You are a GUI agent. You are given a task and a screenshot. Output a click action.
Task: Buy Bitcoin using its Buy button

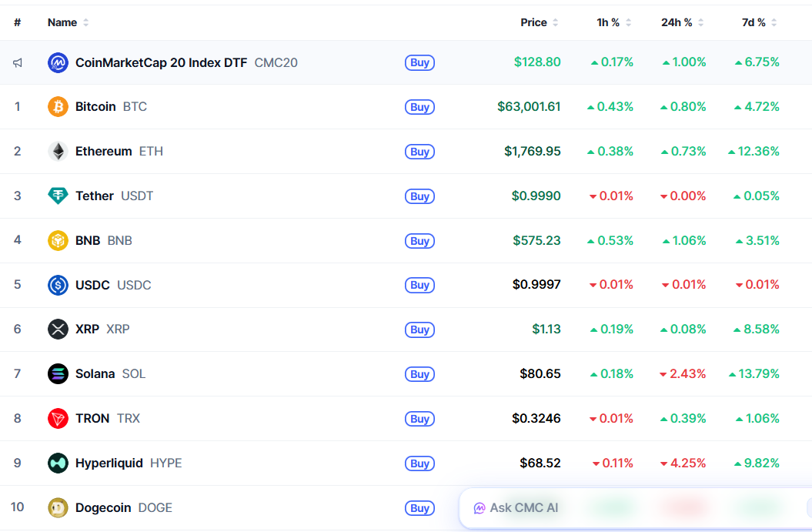(x=419, y=107)
